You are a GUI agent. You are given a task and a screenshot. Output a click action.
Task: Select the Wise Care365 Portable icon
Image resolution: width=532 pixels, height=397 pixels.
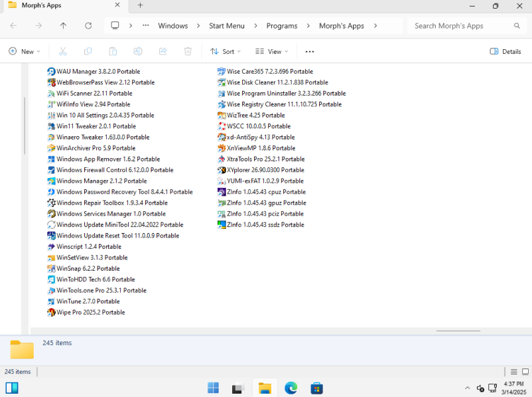pyautogui.click(x=222, y=72)
